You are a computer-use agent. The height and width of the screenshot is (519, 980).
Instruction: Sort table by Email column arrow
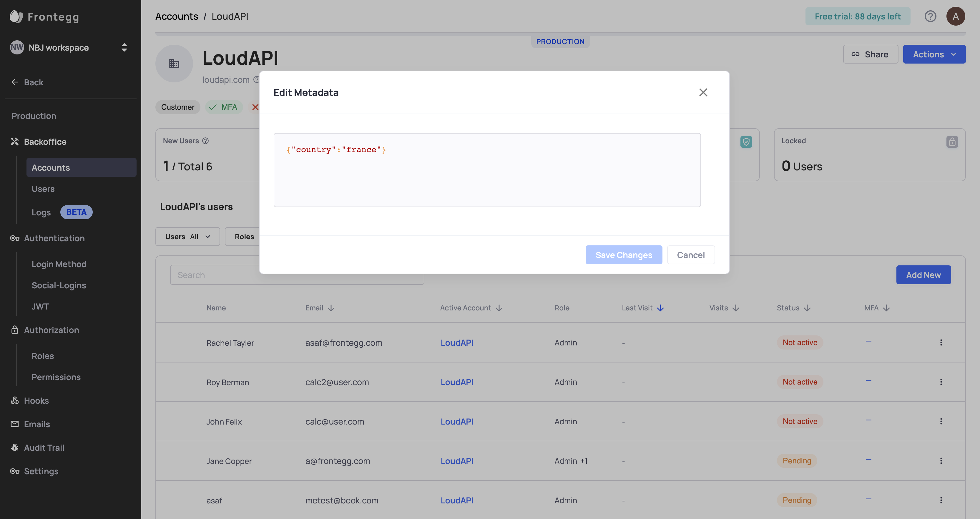click(x=331, y=308)
